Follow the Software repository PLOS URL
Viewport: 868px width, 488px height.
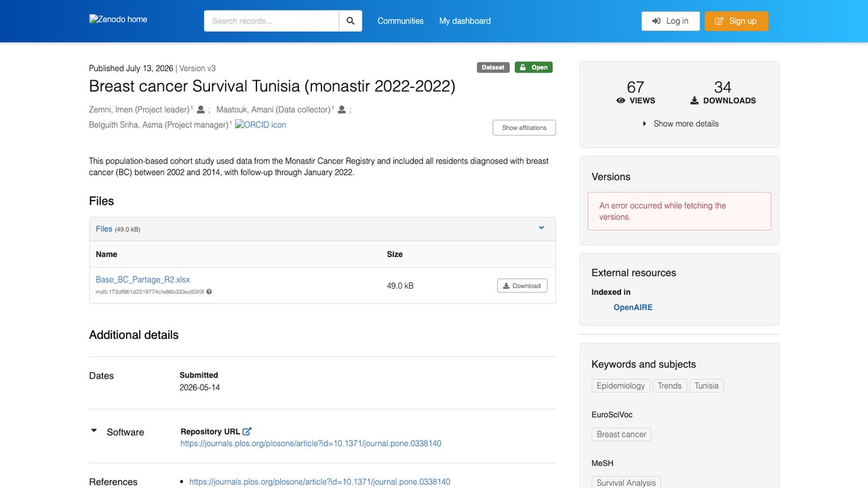point(311,443)
